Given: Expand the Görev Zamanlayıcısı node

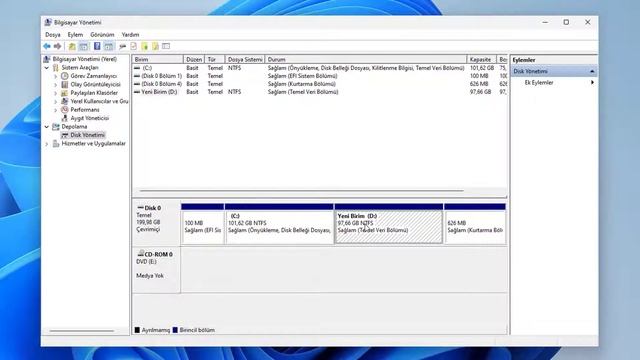Looking at the screenshot, I should [56, 76].
